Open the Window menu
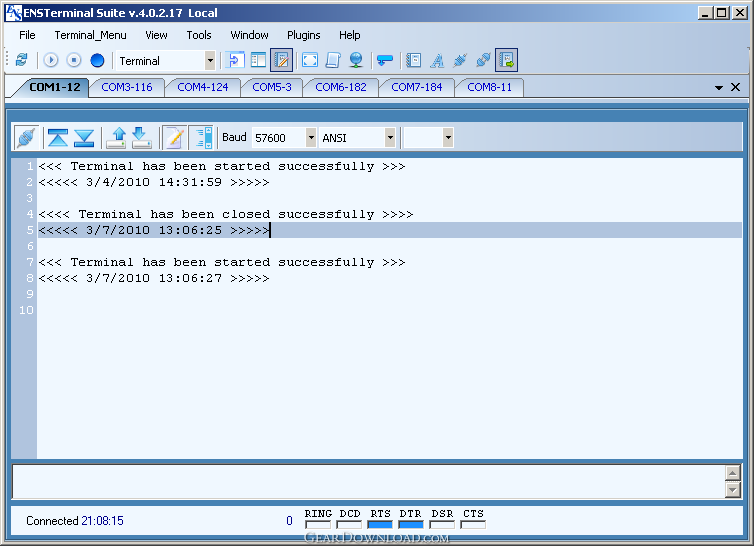The width and height of the screenshot is (754, 546). pyautogui.click(x=249, y=35)
